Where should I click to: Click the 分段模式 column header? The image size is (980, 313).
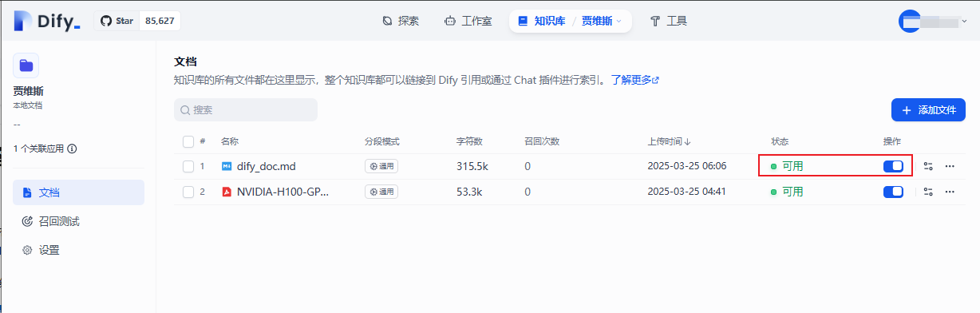coord(382,141)
